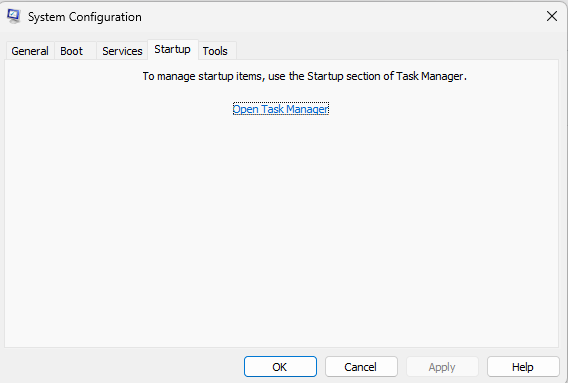Open the window menu from the computer icon
This screenshot has width=568, height=383.
point(13,16)
